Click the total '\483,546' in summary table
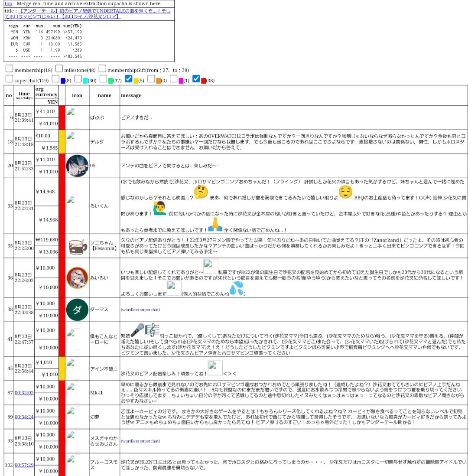The width and height of the screenshot is (468, 476). click(72, 56)
